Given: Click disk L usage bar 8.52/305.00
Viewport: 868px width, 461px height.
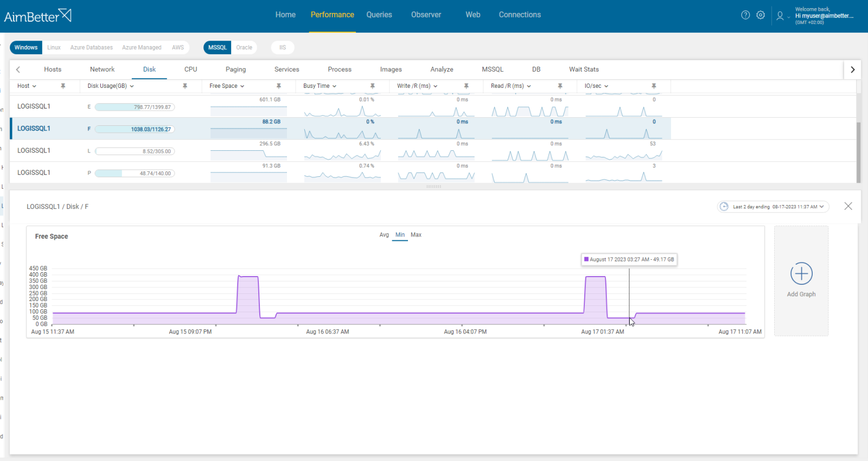Looking at the screenshot, I should (135, 151).
